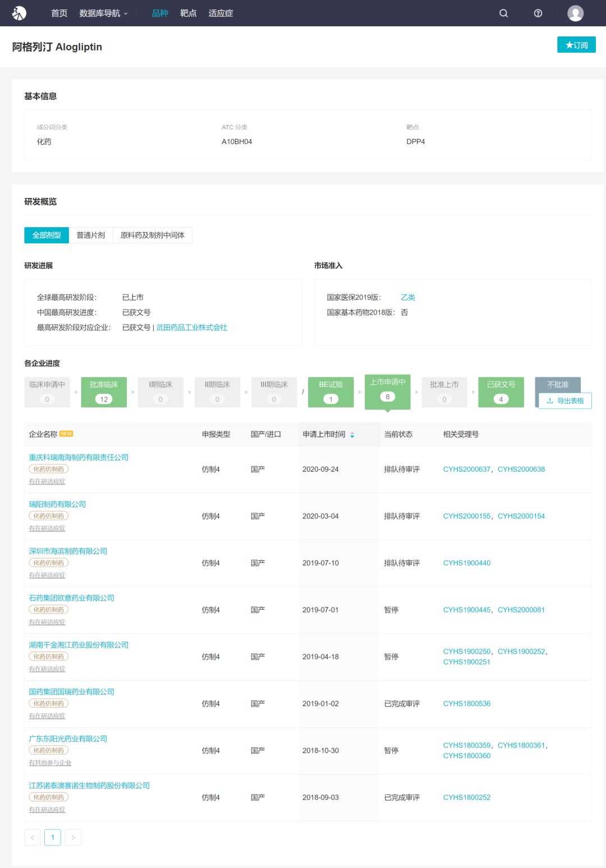Open 湖南千金湘江药业股份有限公司 link
Screen dimensions: 606x868
coord(79,645)
